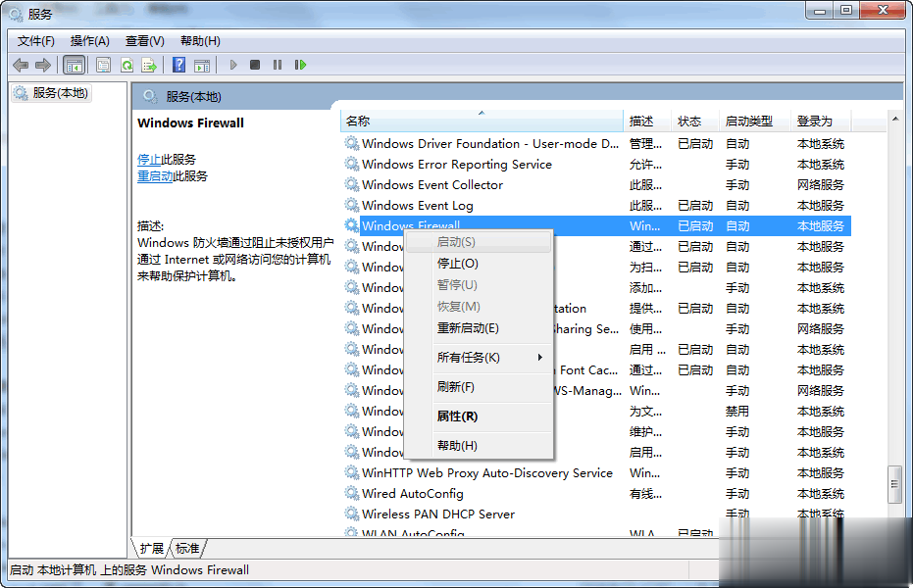Select Windows Error Reporting Service row

point(597,164)
